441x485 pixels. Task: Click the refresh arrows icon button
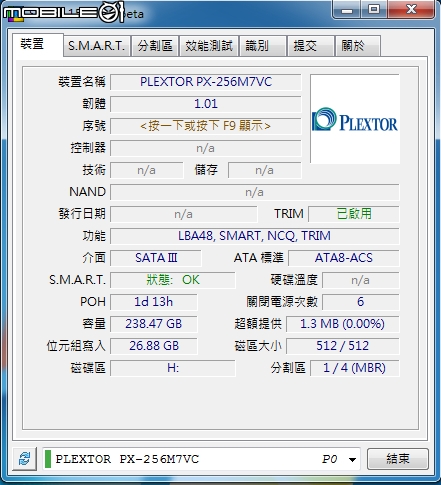(24, 459)
